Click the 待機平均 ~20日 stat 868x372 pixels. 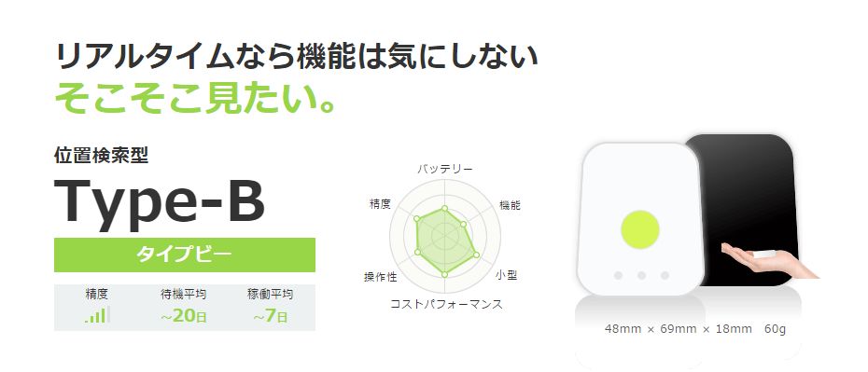pos(183,307)
